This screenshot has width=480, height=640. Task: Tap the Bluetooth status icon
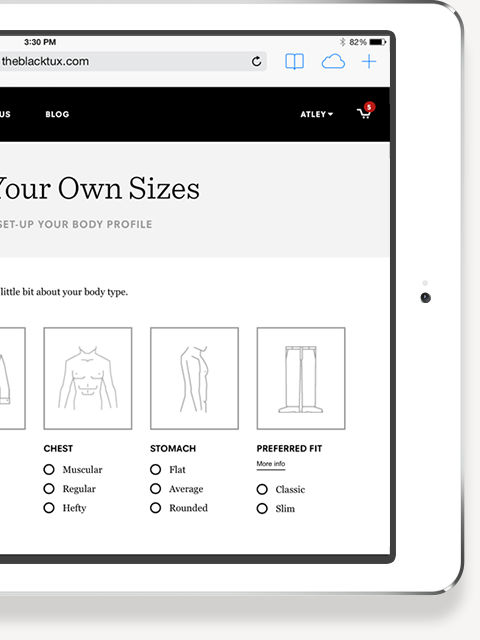(x=342, y=42)
